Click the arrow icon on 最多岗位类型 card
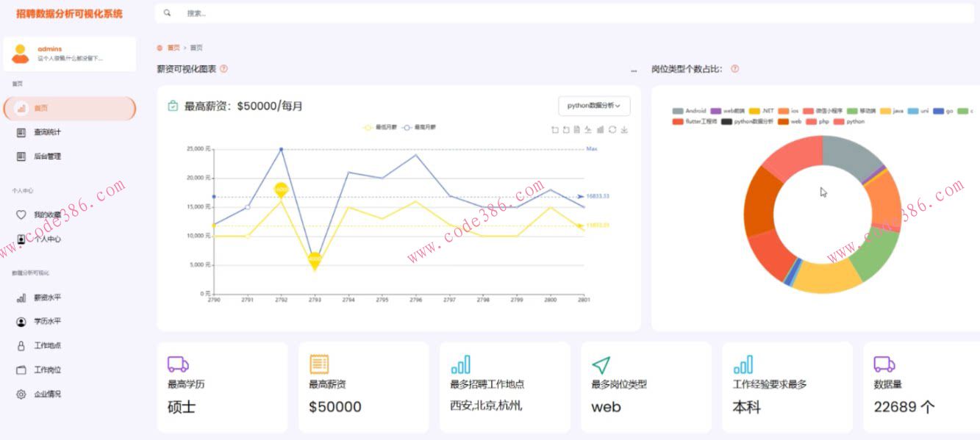 601,364
